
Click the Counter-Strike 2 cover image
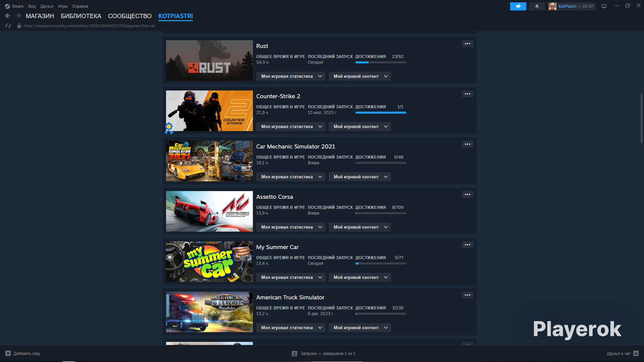pyautogui.click(x=209, y=111)
